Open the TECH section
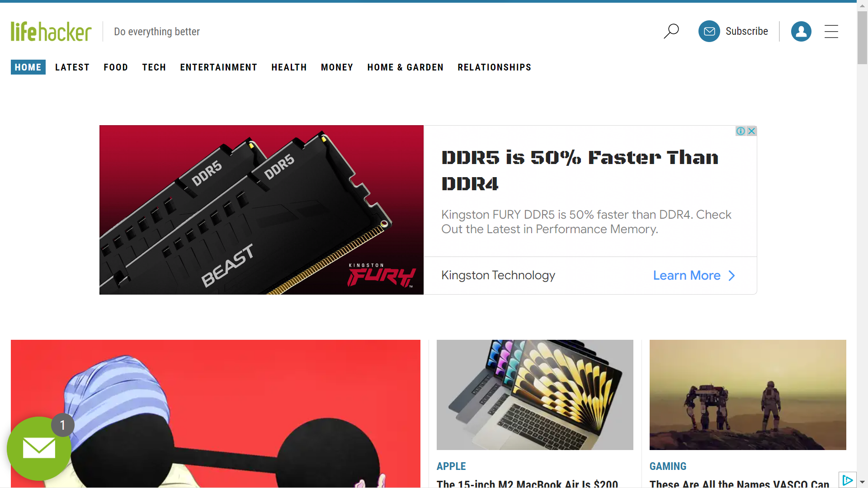 (x=154, y=67)
